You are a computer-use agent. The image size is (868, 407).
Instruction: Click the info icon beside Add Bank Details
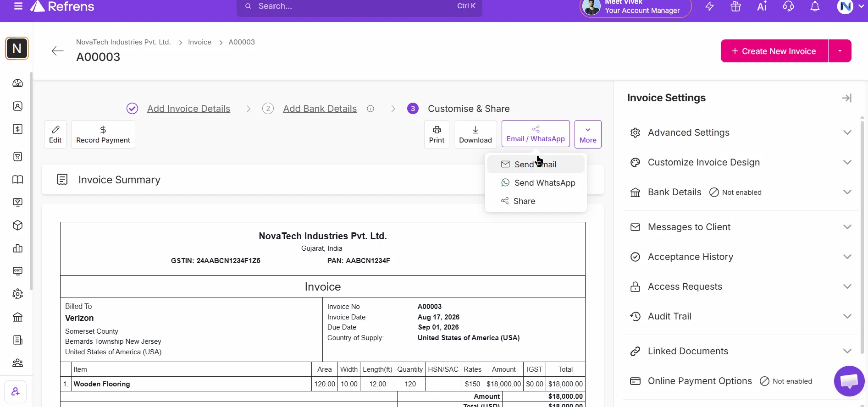click(370, 109)
